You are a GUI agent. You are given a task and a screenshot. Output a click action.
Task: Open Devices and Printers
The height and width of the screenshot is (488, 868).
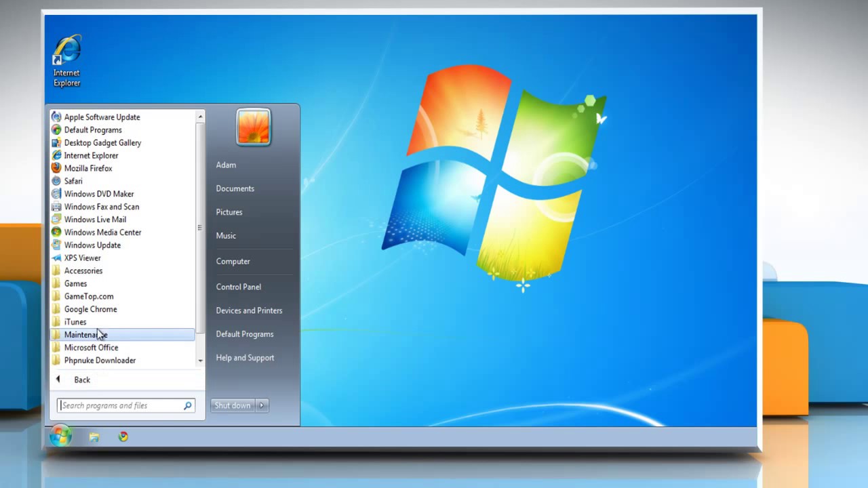tap(249, 310)
